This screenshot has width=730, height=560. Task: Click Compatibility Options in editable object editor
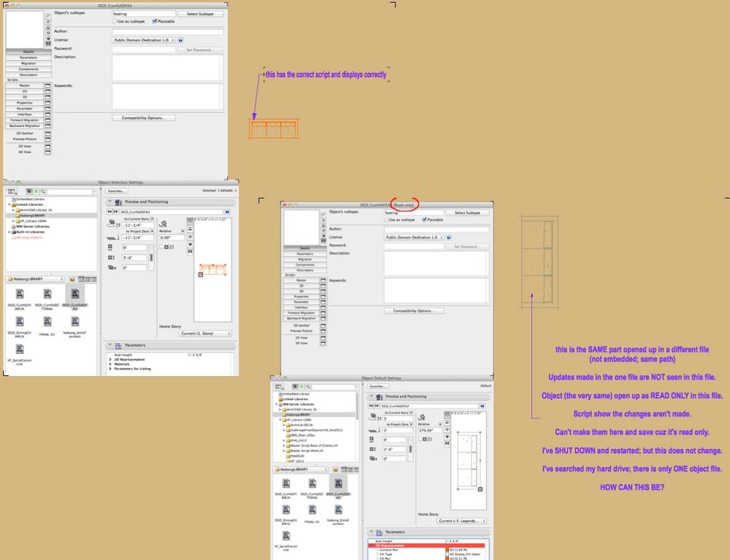144,118
